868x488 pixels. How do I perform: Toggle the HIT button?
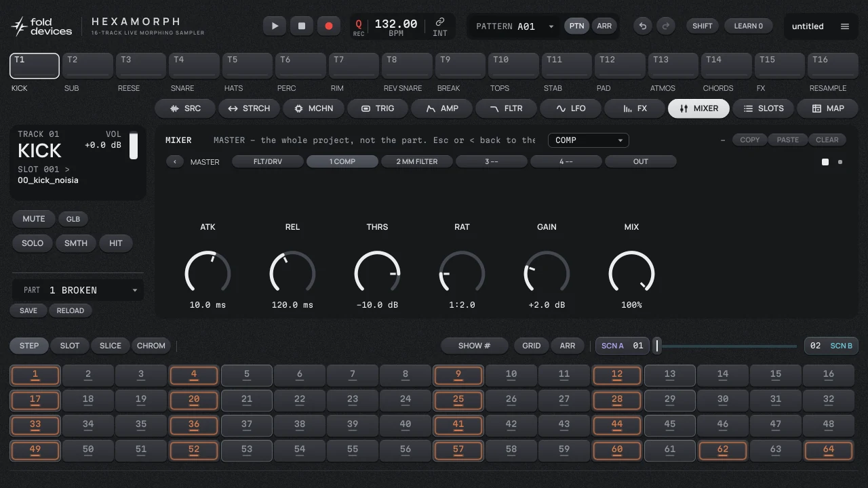pos(116,243)
